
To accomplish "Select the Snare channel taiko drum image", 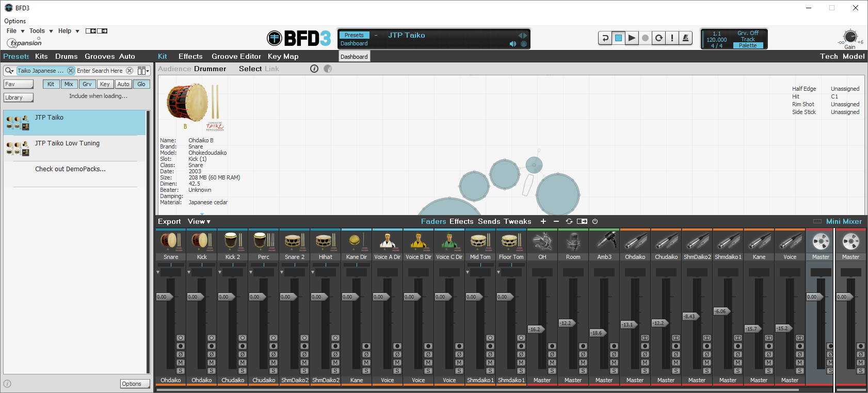I will (171, 241).
